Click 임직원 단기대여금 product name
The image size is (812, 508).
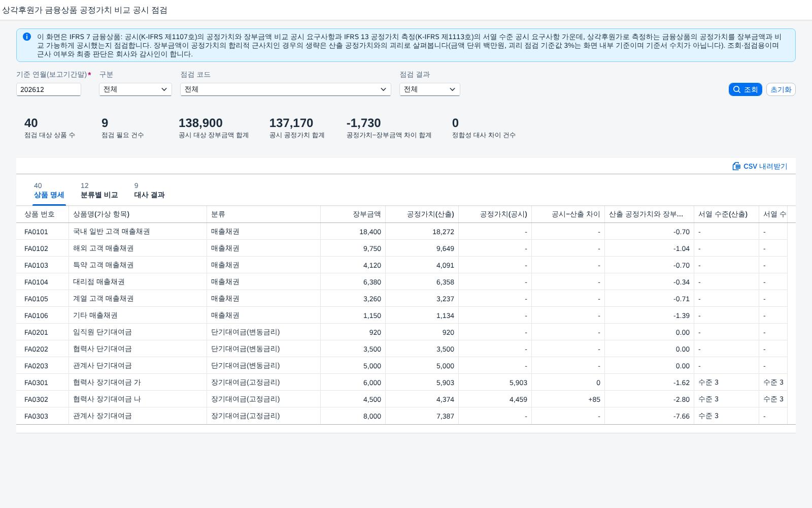point(103,332)
